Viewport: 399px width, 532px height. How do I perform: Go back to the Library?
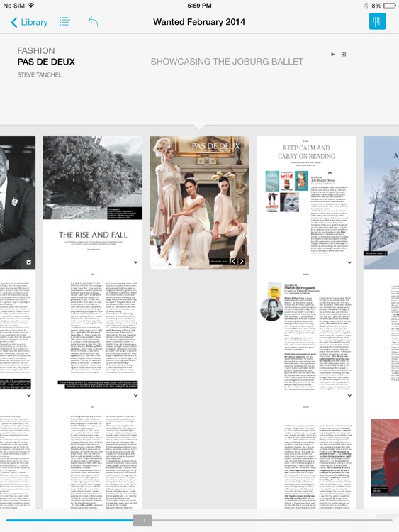point(29,22)
